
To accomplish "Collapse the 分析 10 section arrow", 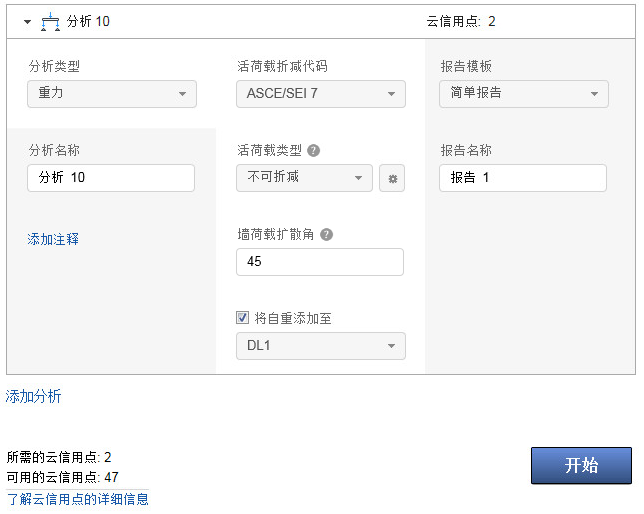I will coord(28,21).
